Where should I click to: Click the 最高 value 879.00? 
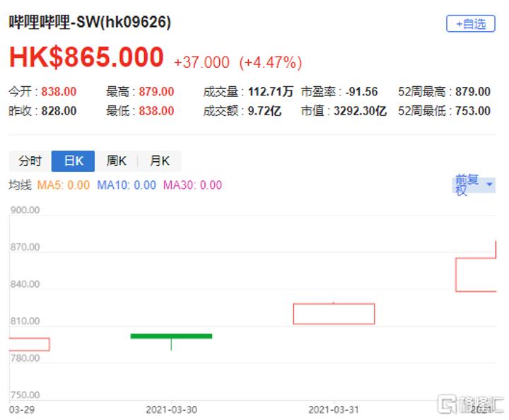156,92
